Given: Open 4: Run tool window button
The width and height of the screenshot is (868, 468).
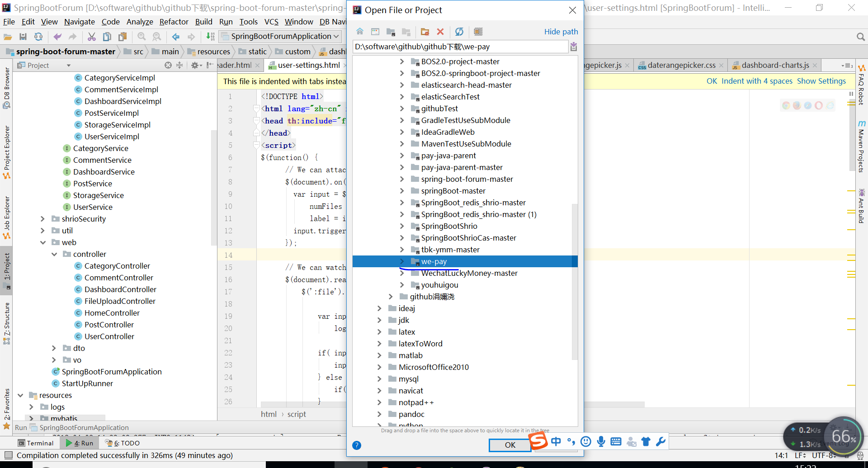Looking at the screenshot, I should tap(80, 443).
